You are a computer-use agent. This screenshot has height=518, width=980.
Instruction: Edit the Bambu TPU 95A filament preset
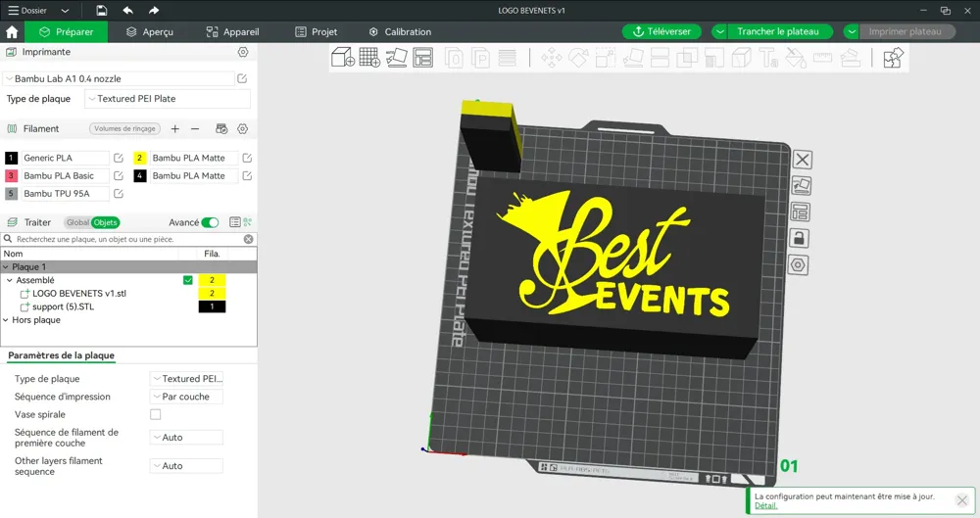tap(119, 194)
